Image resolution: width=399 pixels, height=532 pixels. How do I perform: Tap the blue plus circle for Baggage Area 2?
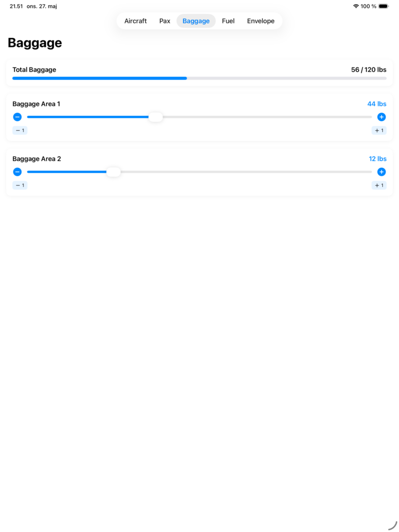pos(381,172)
